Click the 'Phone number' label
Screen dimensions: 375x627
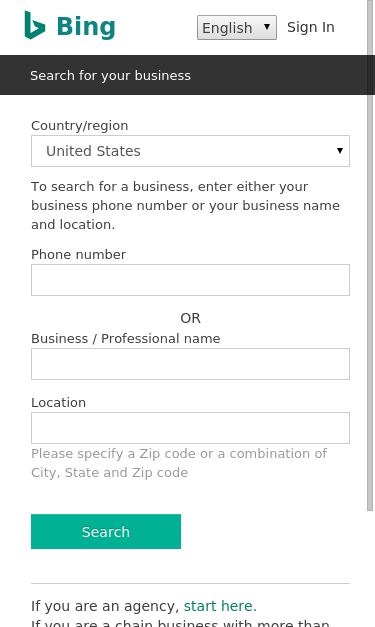coord(78,254)
